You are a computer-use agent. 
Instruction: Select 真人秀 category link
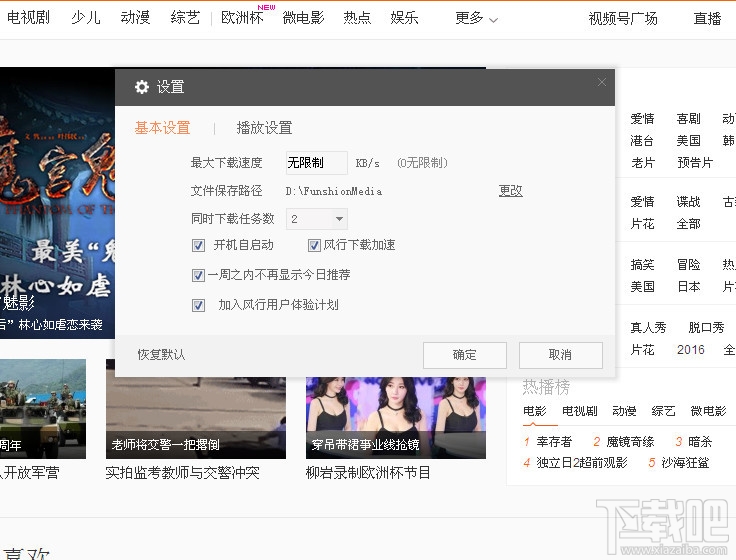coord(648,327)
